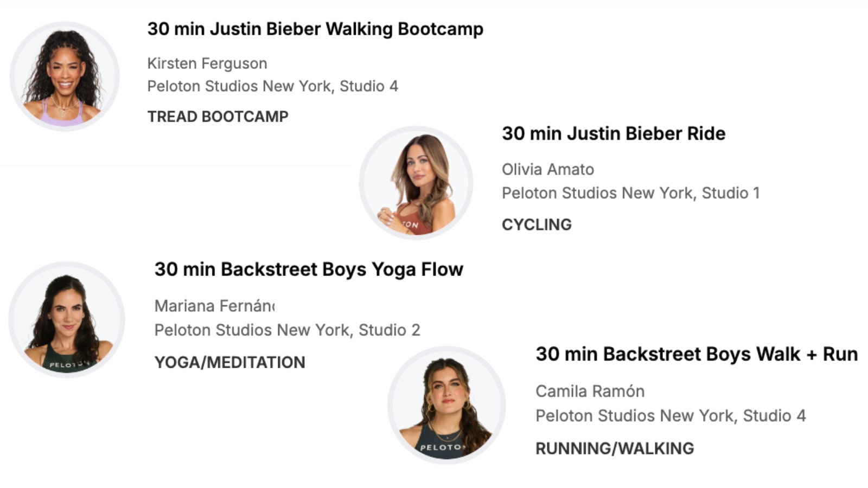
Task: Open the 30 min Justin Bieber Ride title
Action: [x=613, y=134]
